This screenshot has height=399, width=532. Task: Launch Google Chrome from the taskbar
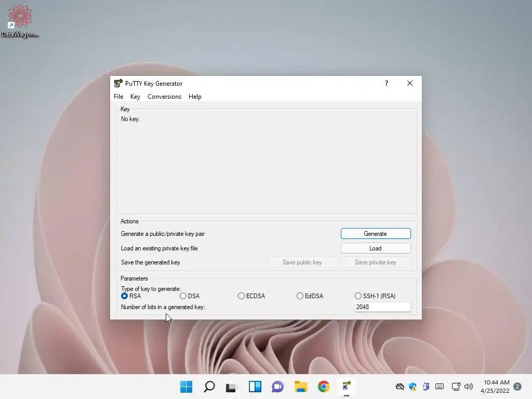point(324,387)
